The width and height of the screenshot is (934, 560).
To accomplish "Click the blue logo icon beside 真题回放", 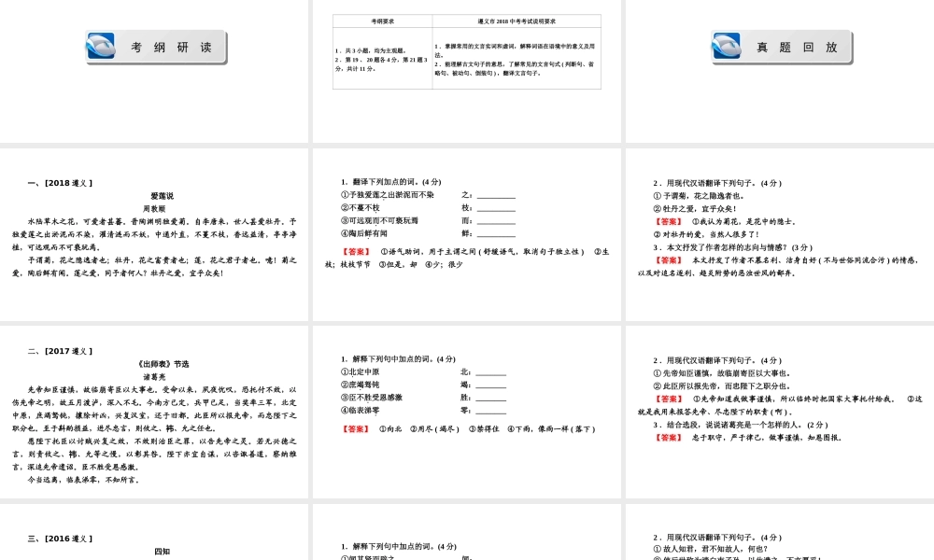I will [x=726, y=47].
